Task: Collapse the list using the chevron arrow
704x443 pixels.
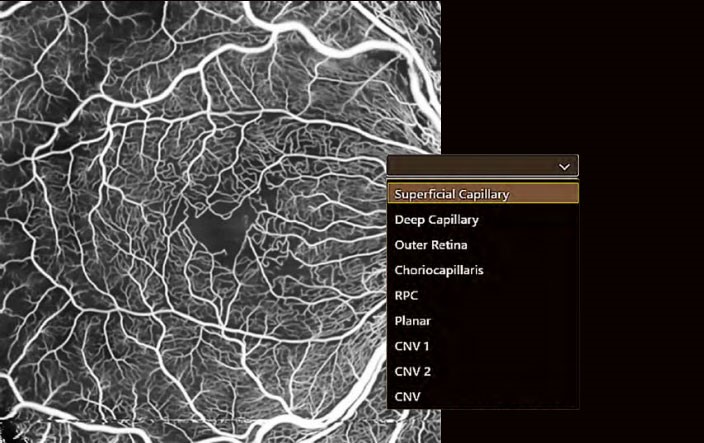Action: pyautogui.click(x=564, y=166)
